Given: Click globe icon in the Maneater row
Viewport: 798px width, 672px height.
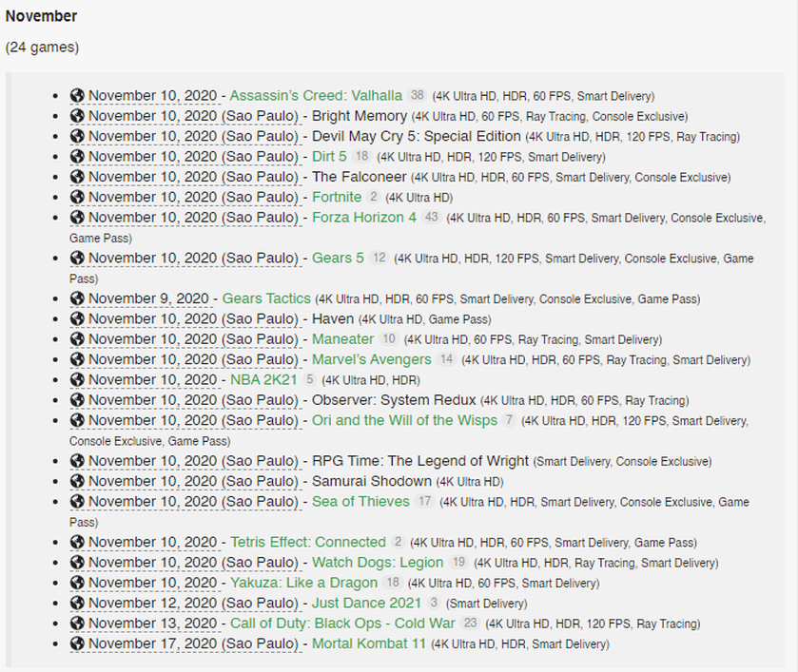Looking at the screenshot, I should click(x=77, y=339).
